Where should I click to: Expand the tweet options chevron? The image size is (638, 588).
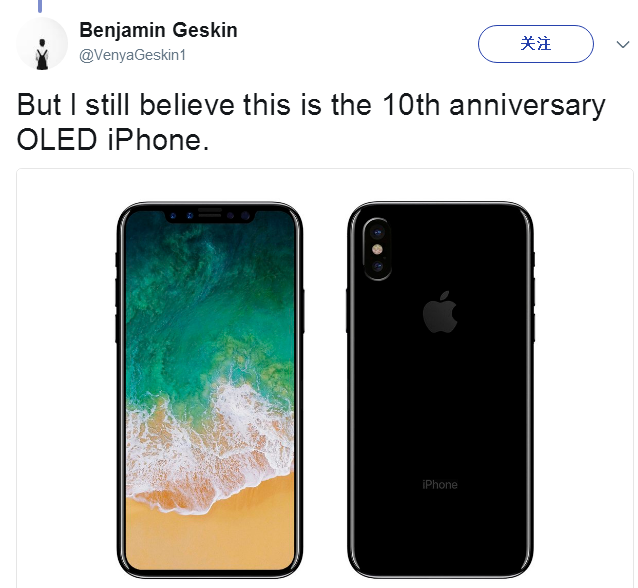(x=623, y=44)
